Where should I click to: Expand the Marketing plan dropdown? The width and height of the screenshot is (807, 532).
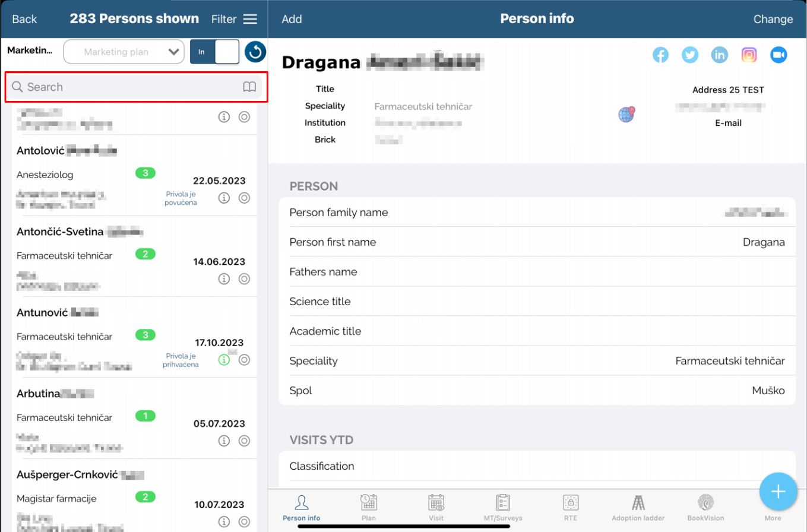(123, 52)
